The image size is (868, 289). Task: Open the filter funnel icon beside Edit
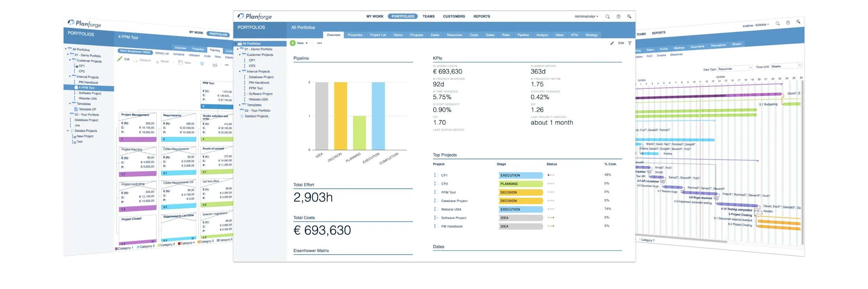coord(630,43)
